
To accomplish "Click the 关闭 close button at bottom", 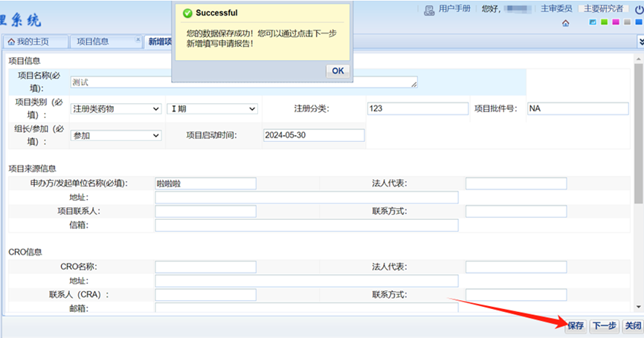I will tap(632, 326).
